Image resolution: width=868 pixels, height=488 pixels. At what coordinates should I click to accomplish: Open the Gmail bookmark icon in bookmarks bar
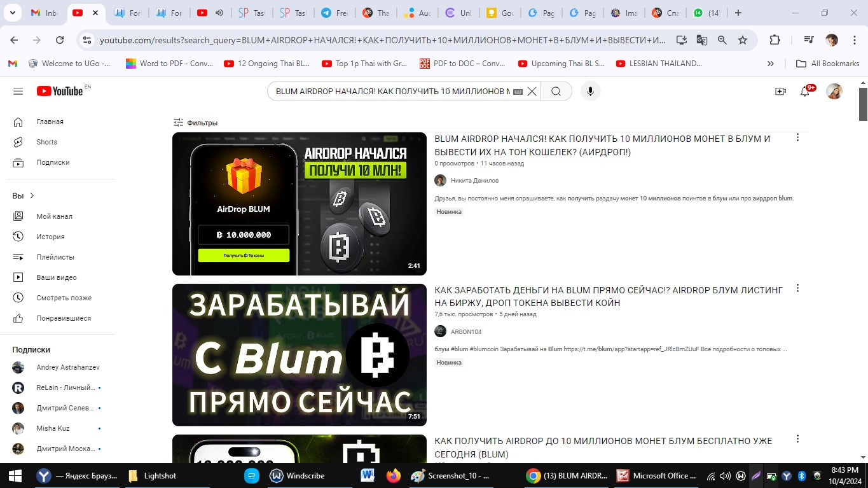pos(12,64)
